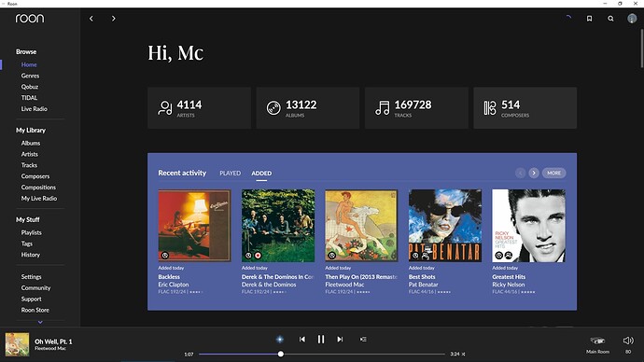Open the Then Play On album cover
This screenshot has height=362, width=644.
361,226
